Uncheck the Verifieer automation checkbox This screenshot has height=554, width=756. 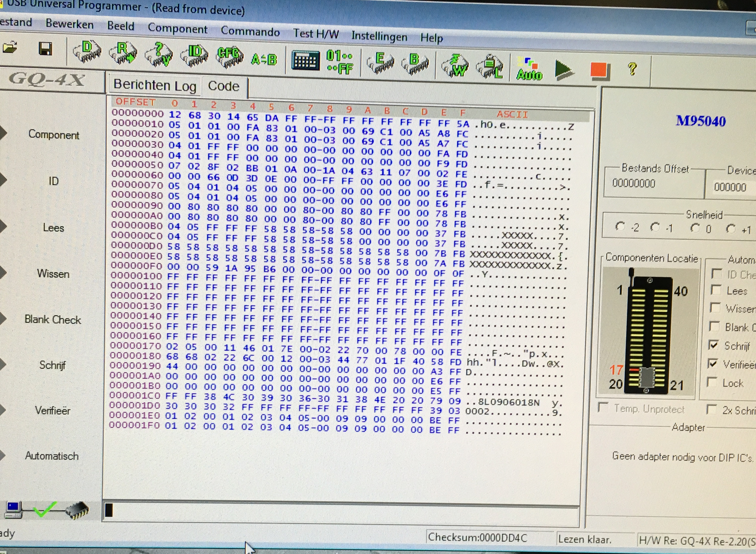pyautogui.click(x=713, y=364)
